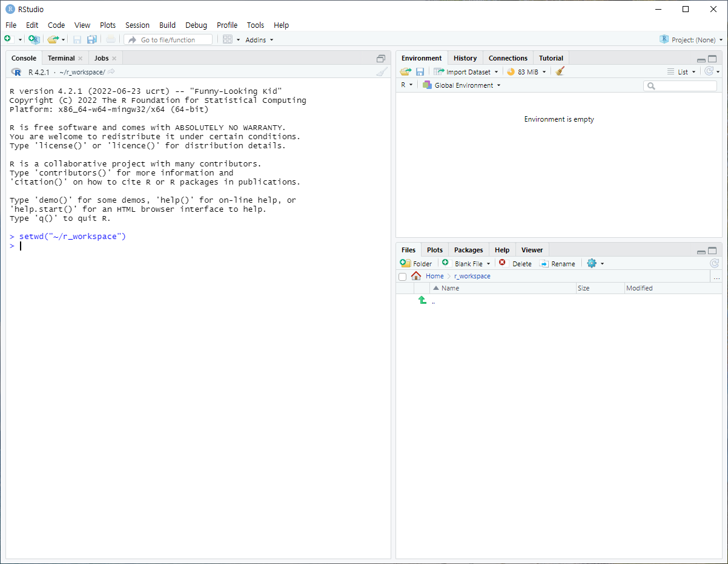Screen dimensions: 728x564
Task: Switch to the Tutorial tab
Action: tap(551, 58)
